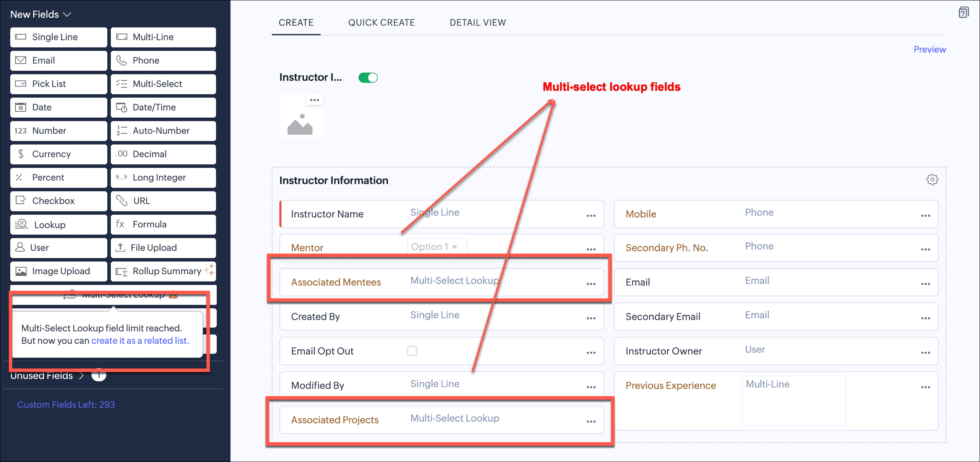Viewport: 980px width, 462px height.
Task: Switch to the Quick Create tab
Action: tap(381, 23)
